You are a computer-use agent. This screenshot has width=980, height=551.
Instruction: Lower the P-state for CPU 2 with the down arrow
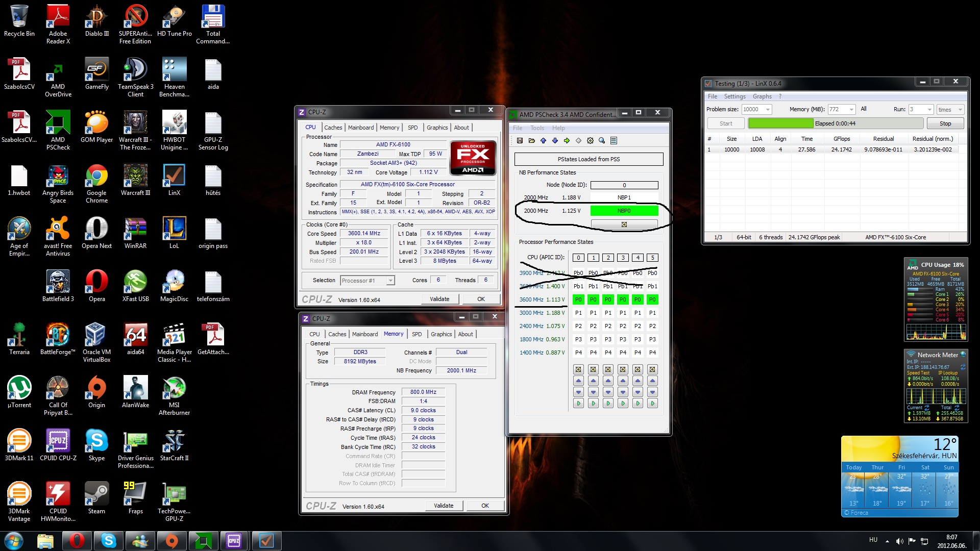tap(608, 392)
